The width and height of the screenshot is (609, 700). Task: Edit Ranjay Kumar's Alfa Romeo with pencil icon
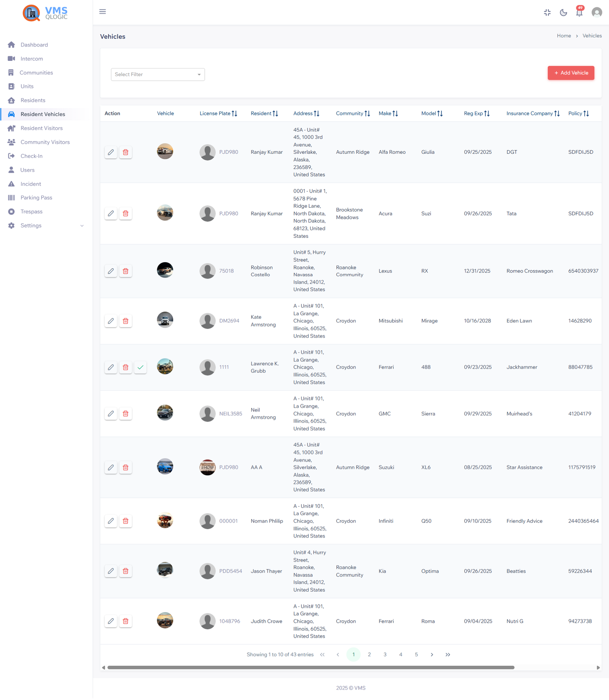click(x=111, y=152)
